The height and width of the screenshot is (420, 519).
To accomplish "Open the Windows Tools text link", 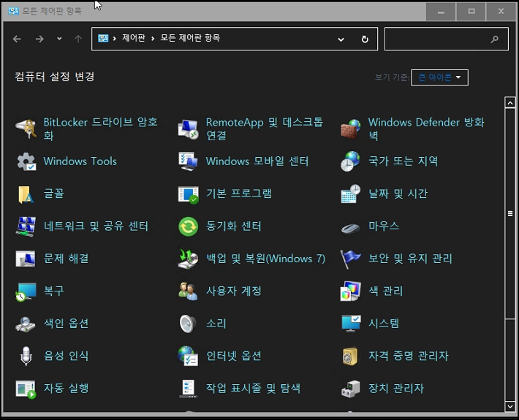I will coord(80,161).
